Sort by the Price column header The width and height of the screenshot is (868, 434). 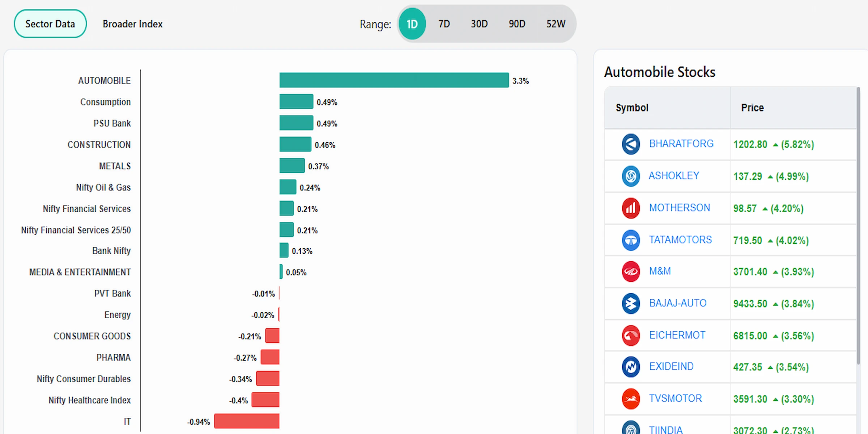[x=752, y=108]
